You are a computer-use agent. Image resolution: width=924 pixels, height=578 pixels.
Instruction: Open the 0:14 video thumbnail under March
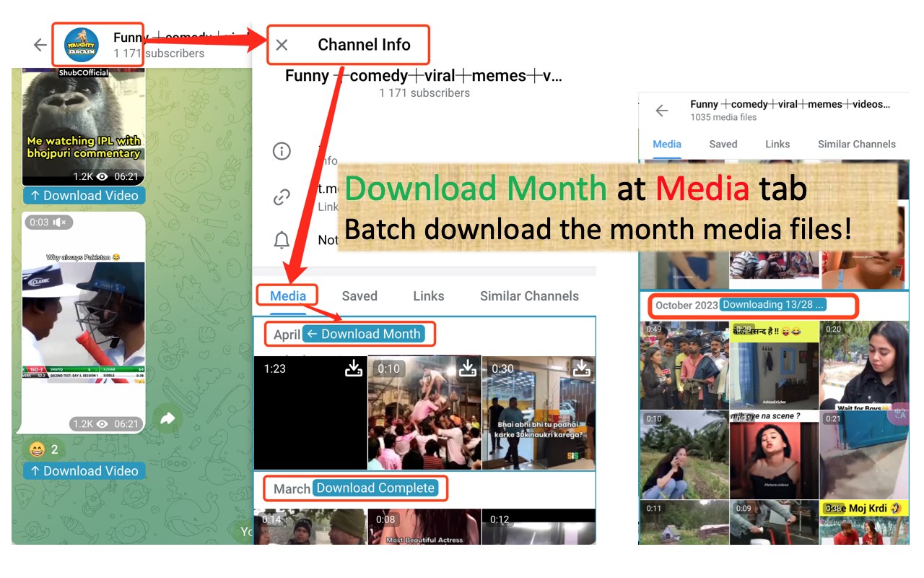[x=310, y=527]
